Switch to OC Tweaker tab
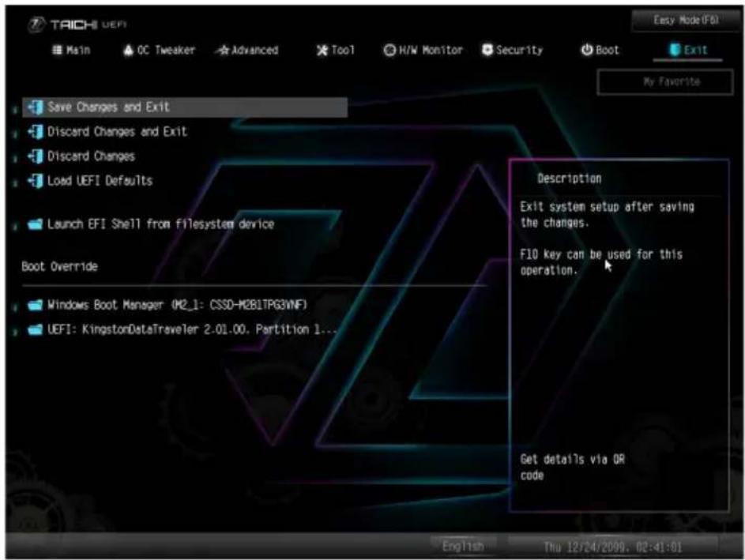Screen dimensions: 745x560 click(159, 50)
